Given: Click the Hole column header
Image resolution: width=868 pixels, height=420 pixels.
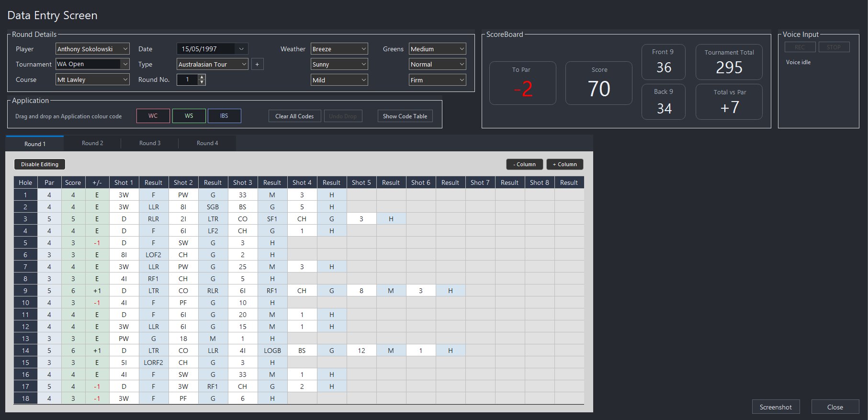Looking at the screenshot, I should tap(25, 182).
